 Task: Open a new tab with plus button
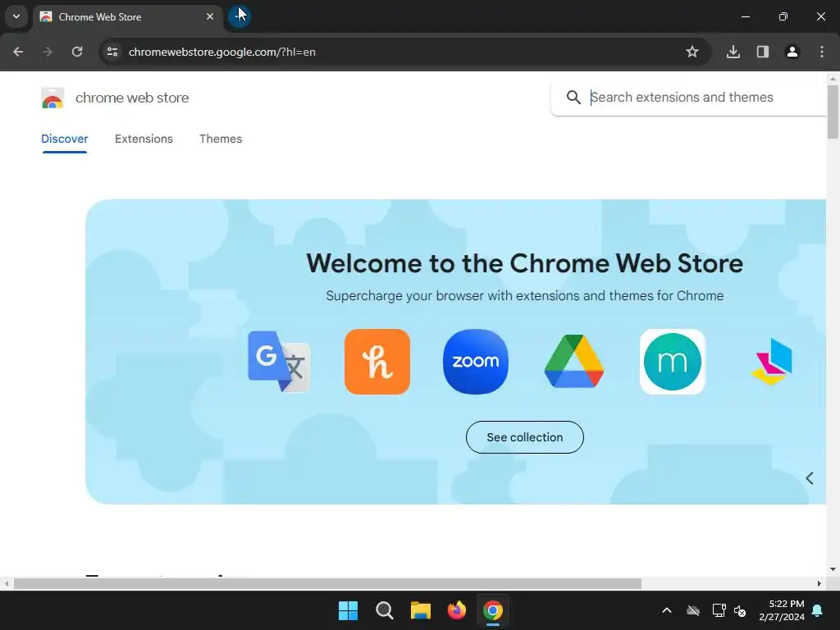(239, 16)
